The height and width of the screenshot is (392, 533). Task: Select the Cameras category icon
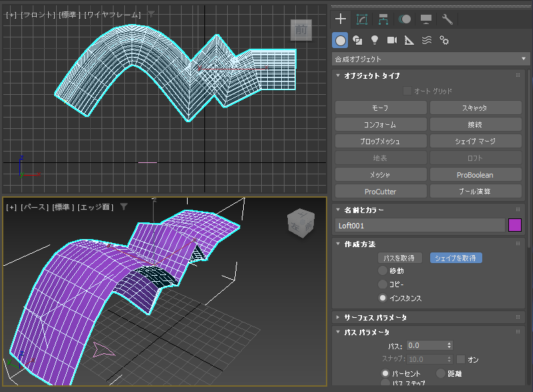click(x=392, y=41)
